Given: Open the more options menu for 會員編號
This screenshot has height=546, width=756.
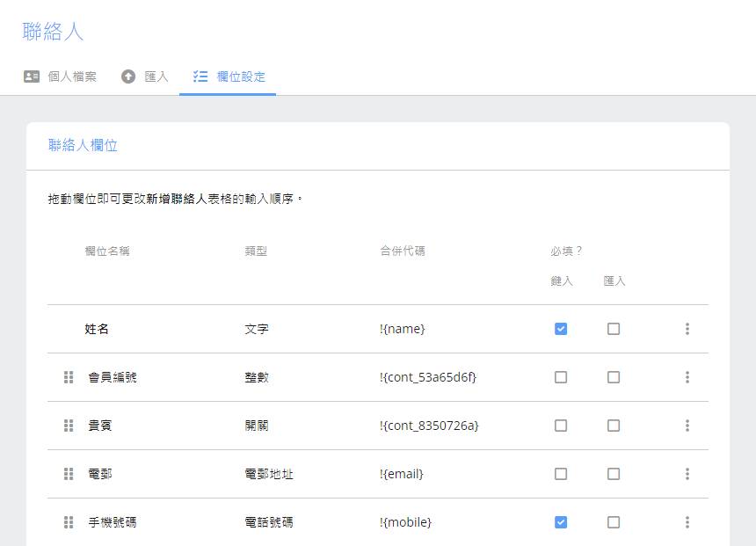Looking at the screenshot, I should pos(687,377).
